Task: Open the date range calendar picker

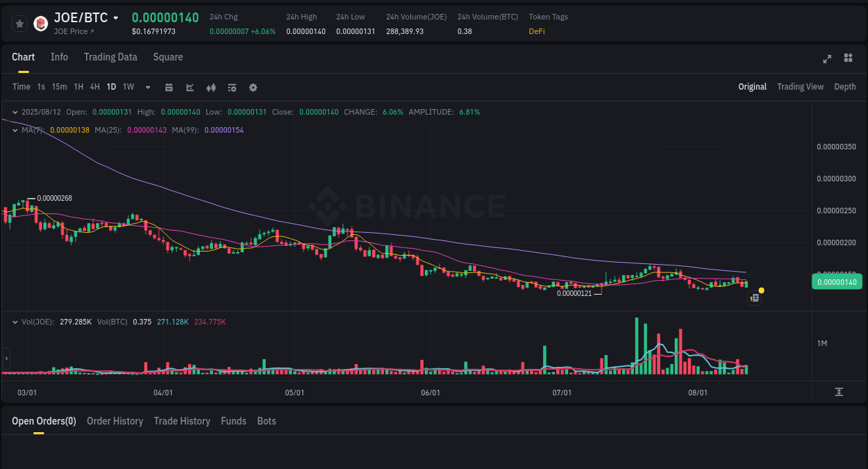Action: [x=169, y=87]
